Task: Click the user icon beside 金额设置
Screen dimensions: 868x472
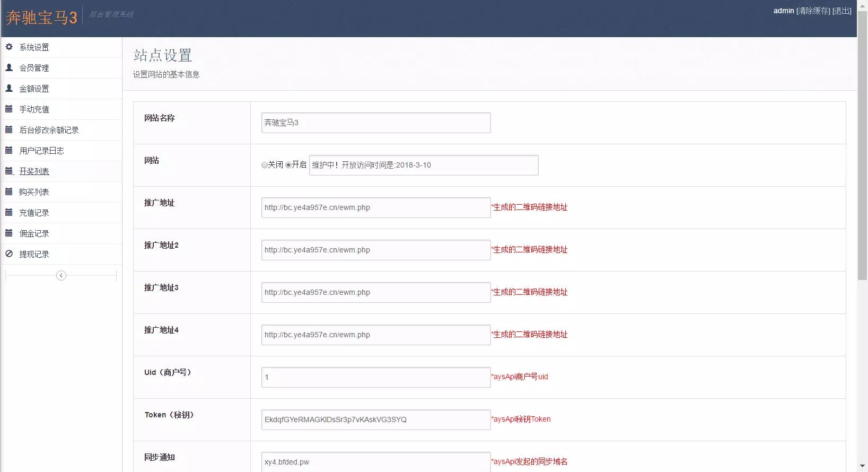Action: click(x=9, y=89)
